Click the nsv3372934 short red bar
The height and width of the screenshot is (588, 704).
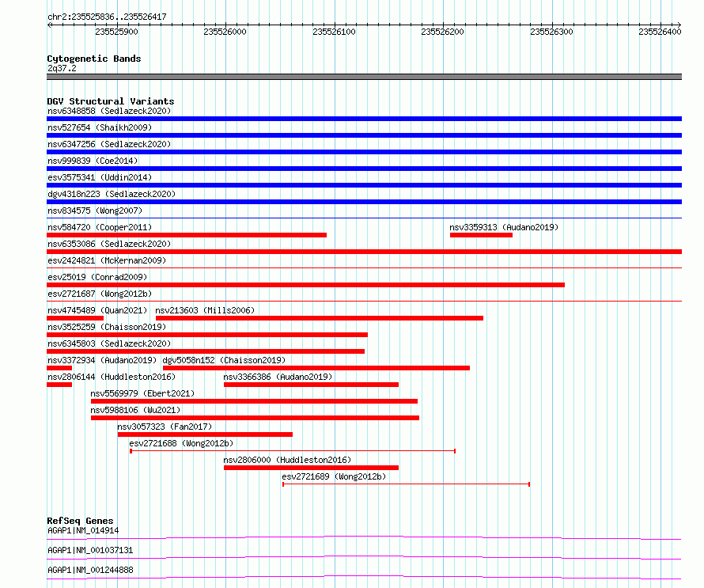59,368
